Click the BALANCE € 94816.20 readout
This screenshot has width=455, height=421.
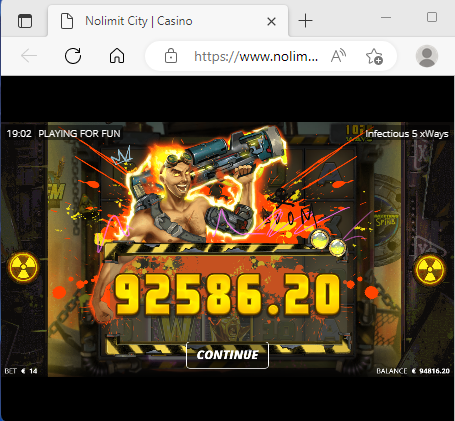pos(413,371)
